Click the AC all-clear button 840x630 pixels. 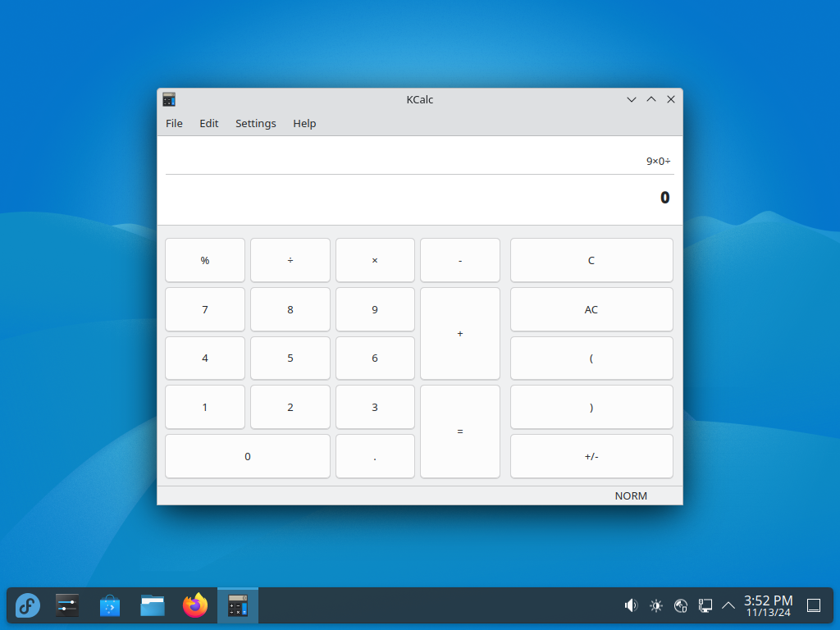(x=591, y=309)
